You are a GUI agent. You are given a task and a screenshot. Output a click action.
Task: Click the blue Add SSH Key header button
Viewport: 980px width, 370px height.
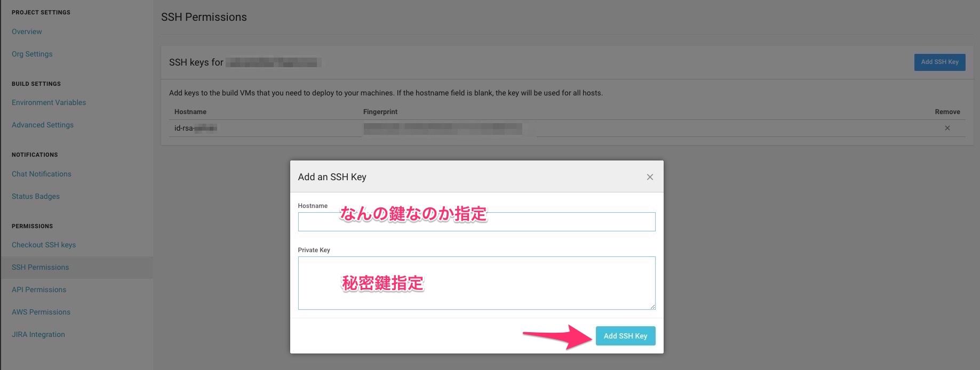[x=939, y=62]
